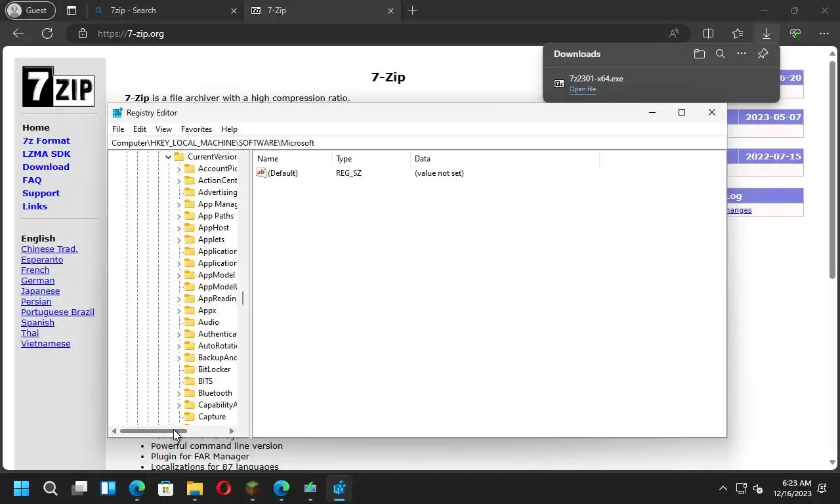Close the 7-Zip browser tab
Image resolution: width=840 pixels, height=504 pixels.
point(390,10)
